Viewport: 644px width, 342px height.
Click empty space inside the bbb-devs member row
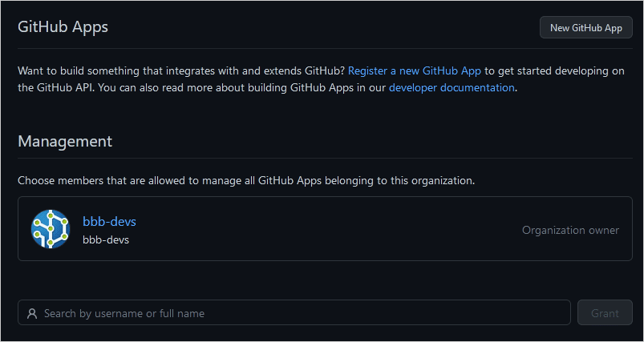(321, 230)
